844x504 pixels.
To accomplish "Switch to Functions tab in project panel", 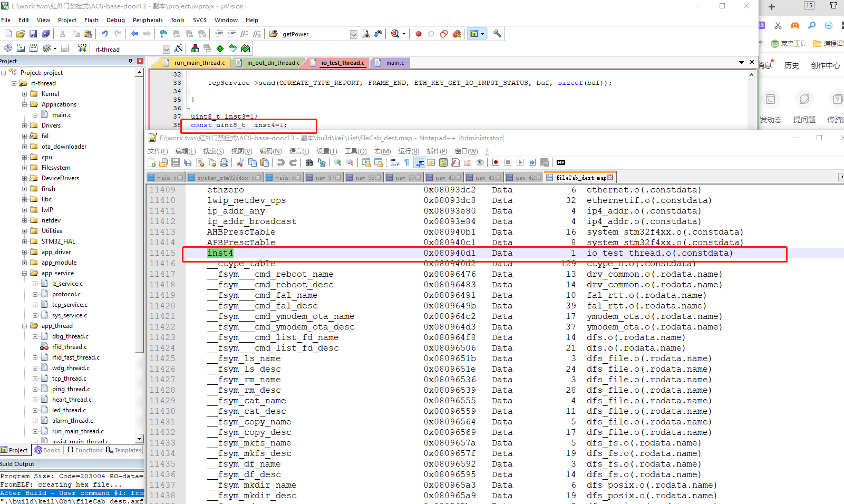I will coord(84,450).
